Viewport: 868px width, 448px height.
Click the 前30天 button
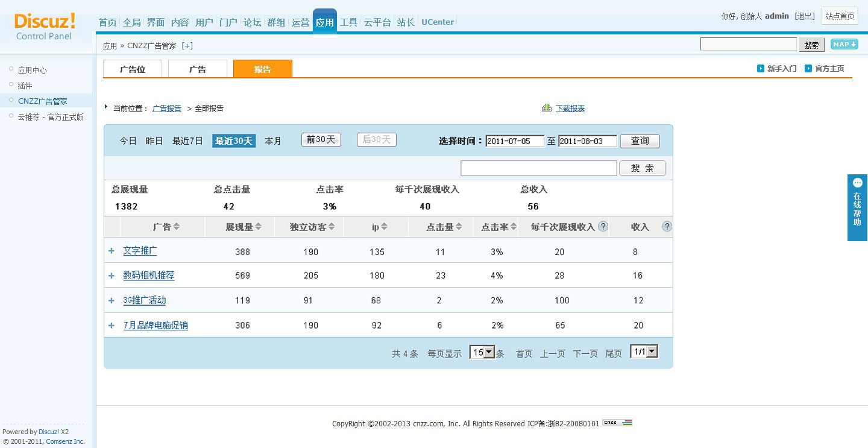[x=321, y=140]
